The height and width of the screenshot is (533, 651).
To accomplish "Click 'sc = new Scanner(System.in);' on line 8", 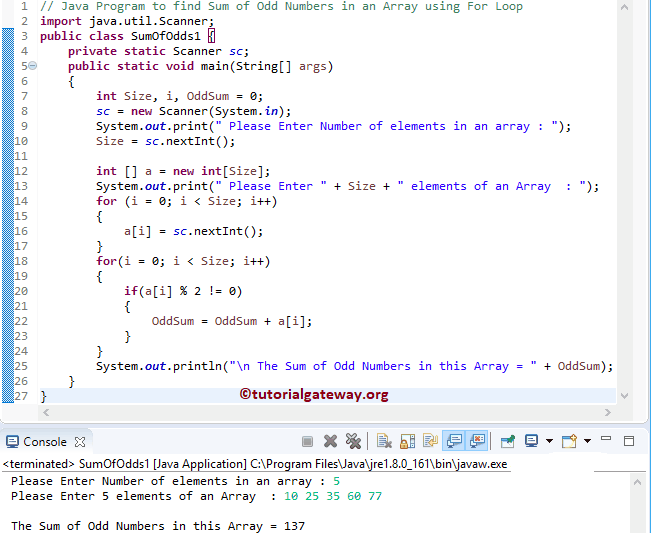I will [193, 112].
